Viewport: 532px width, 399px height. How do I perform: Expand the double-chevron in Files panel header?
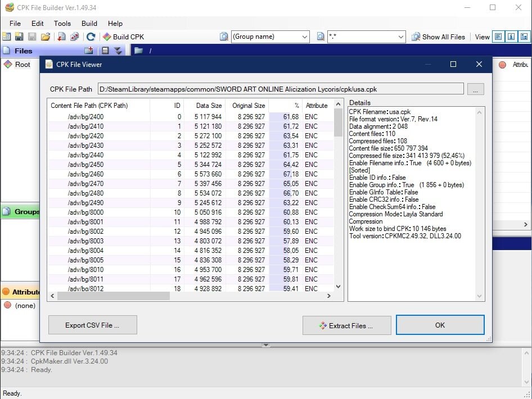(118, 51)
